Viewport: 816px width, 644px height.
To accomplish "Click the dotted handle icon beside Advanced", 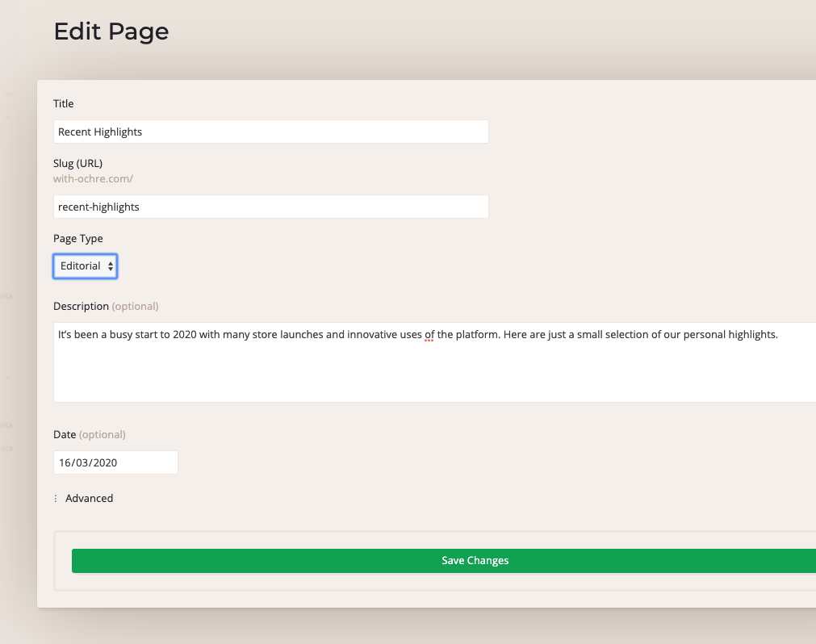I will pos(56,499).
